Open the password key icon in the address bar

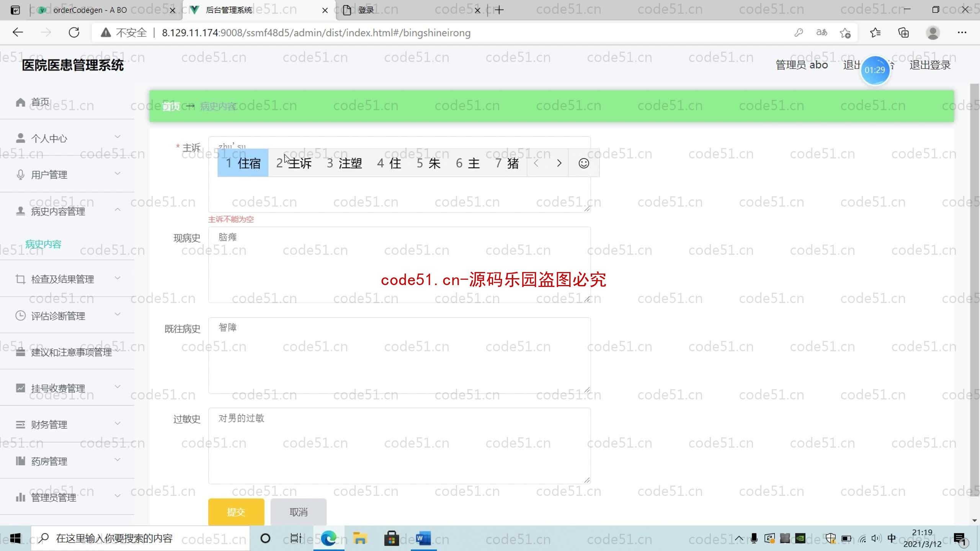click(x=799, y=33)
